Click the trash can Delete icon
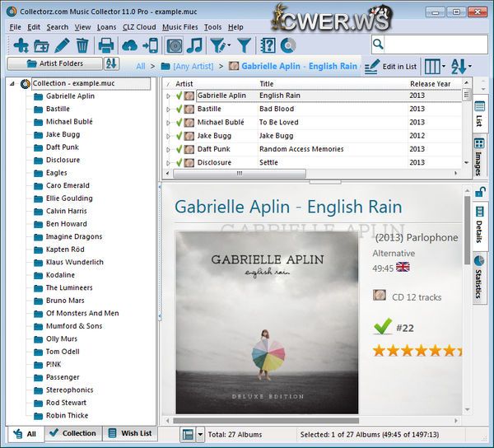This screenshot has height=448, width=494. click(82, 45)
